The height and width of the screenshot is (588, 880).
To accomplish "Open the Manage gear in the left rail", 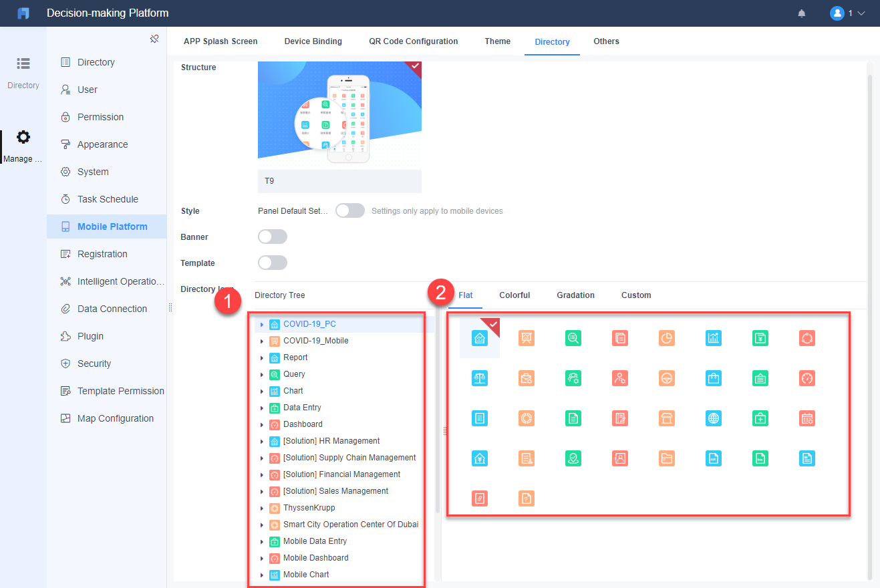I will 23,137.
